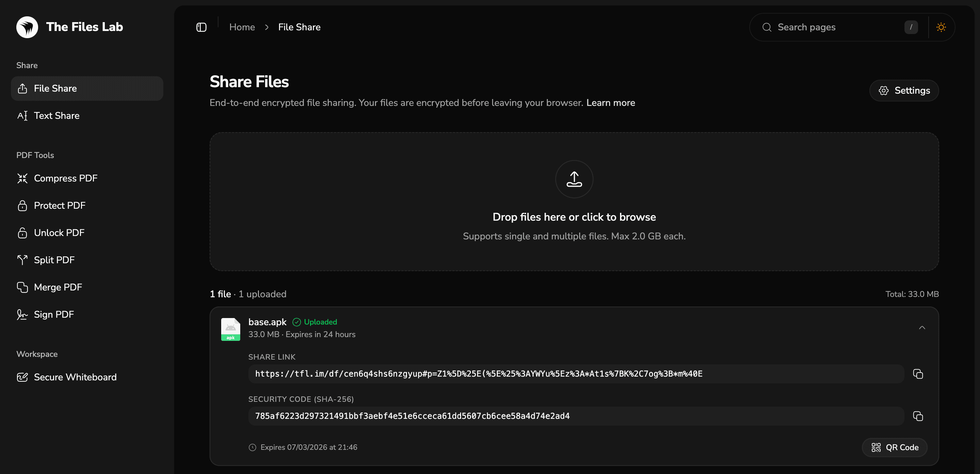Viewport: 980px width, 474px height.
Task: Select the Merge PDF tool
Action: pos(58,287)
